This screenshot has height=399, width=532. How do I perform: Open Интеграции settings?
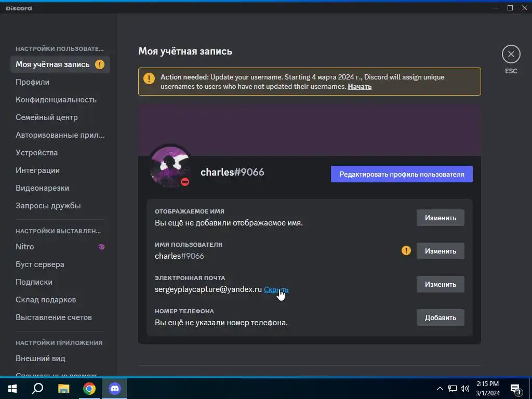[60, 170]
